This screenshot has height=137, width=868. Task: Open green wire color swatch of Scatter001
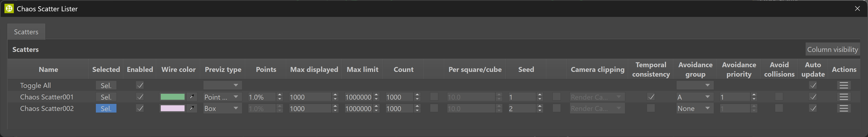coord(172,97)
